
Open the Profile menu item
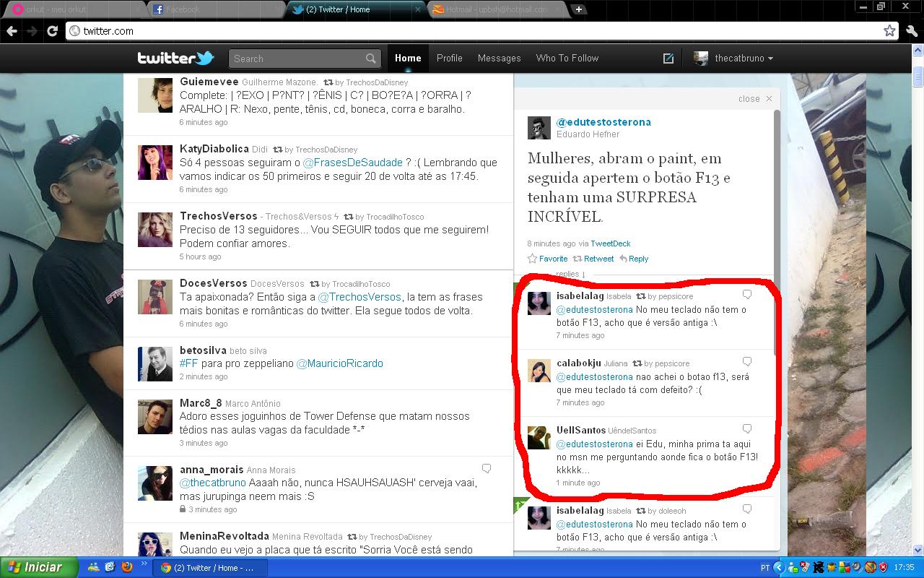coord(450,59)
